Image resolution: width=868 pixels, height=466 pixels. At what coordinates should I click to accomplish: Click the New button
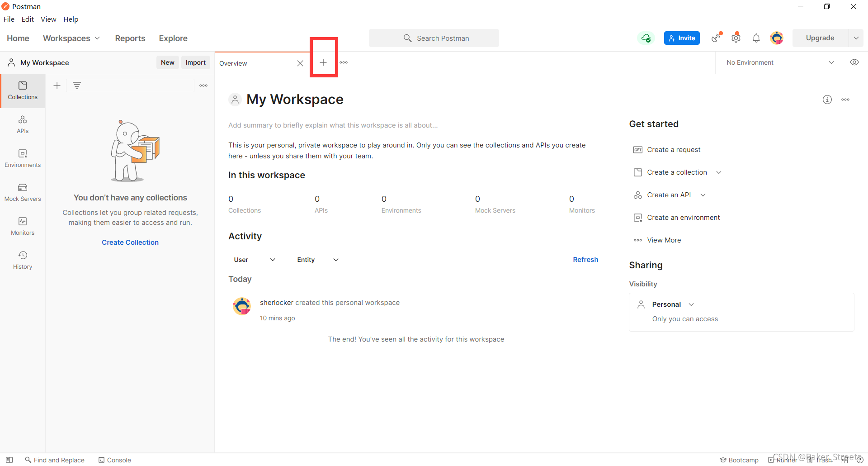(168, 62)
